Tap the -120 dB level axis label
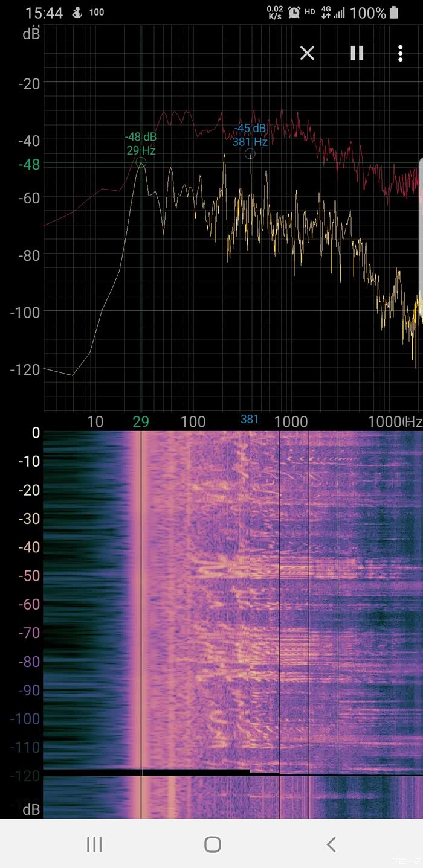The height and width of the screenshot is (868, 423). coord(25,369)
